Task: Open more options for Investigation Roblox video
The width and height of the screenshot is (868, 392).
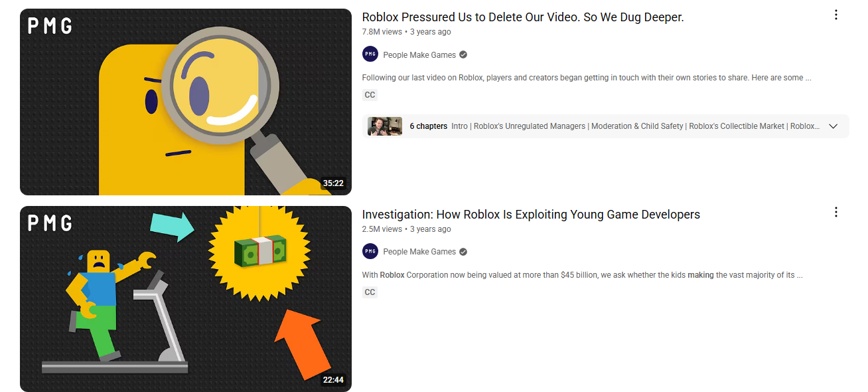Action: [x=836, y=212]
